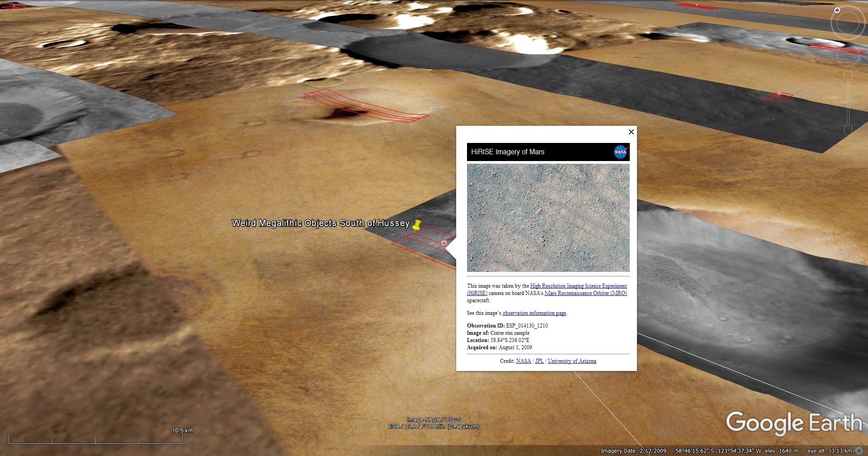The image size is (868, 456).
Task: Open the University of Arizona link
Action: click(572, 361)
